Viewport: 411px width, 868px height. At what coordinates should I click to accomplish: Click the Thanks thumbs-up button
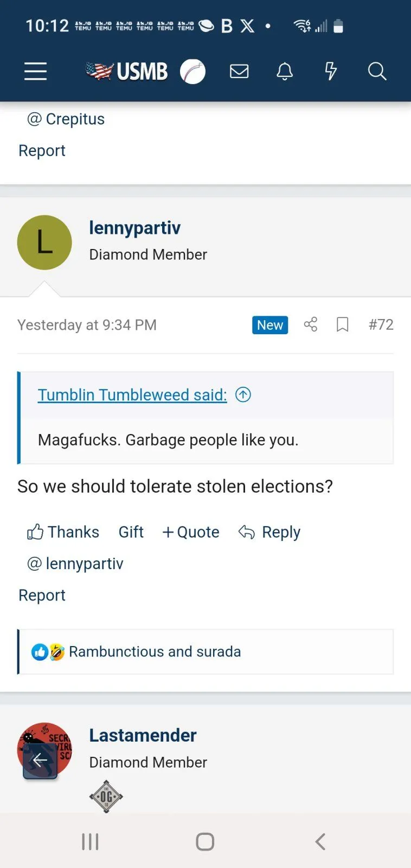[x=63, y=532]
